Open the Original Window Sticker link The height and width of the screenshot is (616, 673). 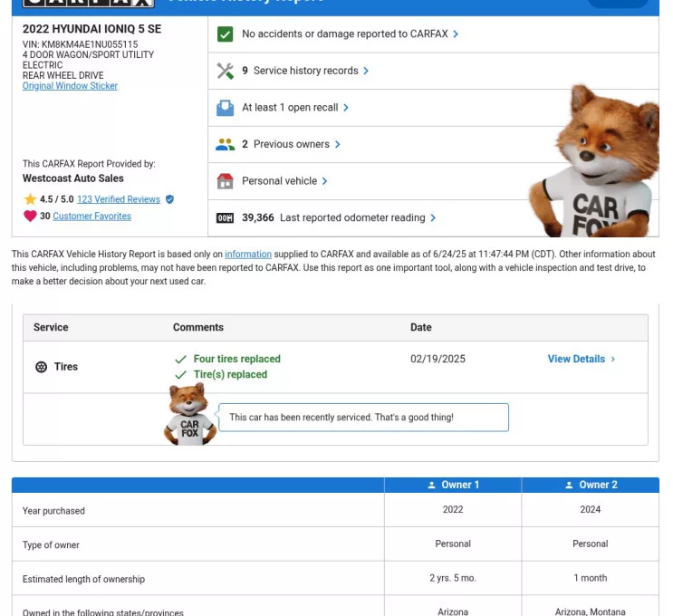pos(70,86)
